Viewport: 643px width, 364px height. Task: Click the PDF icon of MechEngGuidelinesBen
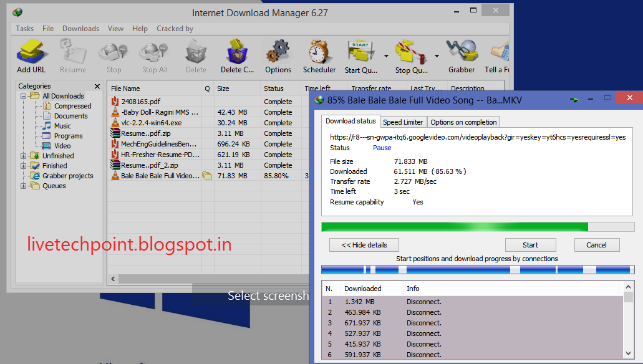point(115,144)
